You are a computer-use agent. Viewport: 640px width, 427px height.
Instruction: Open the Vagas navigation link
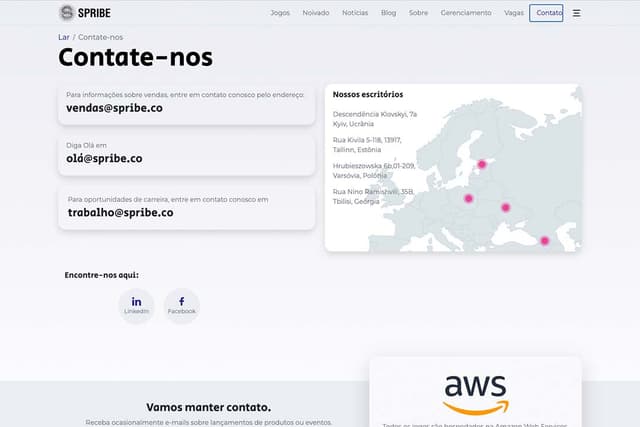coord(514,13)
